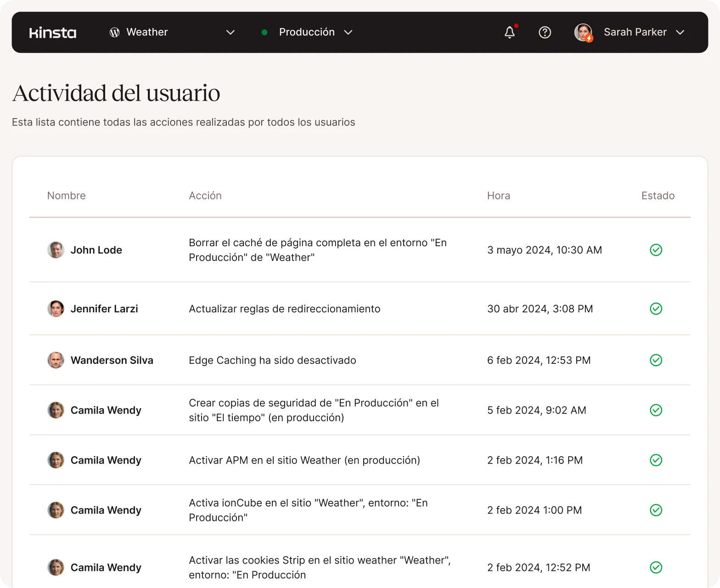Viewport: 720px width, 588px height.
Task: Click the Wanderson Silva name
Action: pyautogui.click(x=112, y=360)
